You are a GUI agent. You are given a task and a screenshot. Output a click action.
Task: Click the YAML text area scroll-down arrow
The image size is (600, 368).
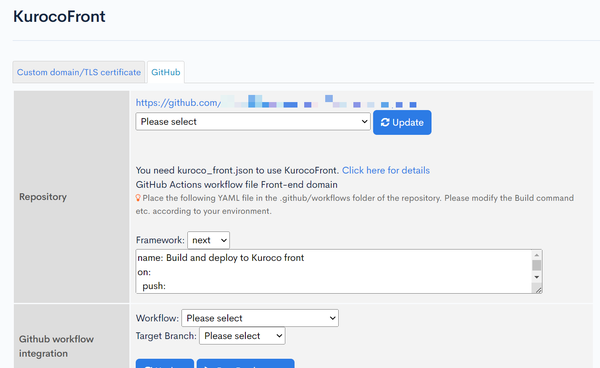[x=536, y=277]
